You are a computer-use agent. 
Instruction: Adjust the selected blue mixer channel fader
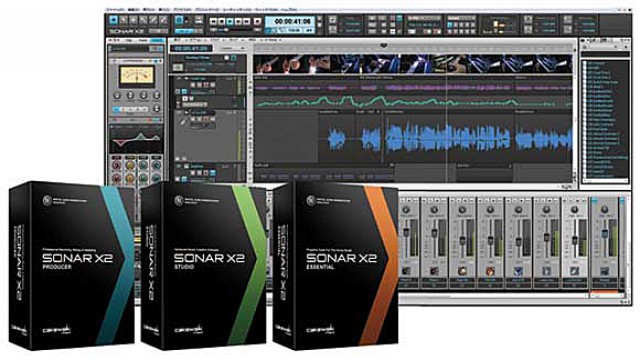click(605, 233)
